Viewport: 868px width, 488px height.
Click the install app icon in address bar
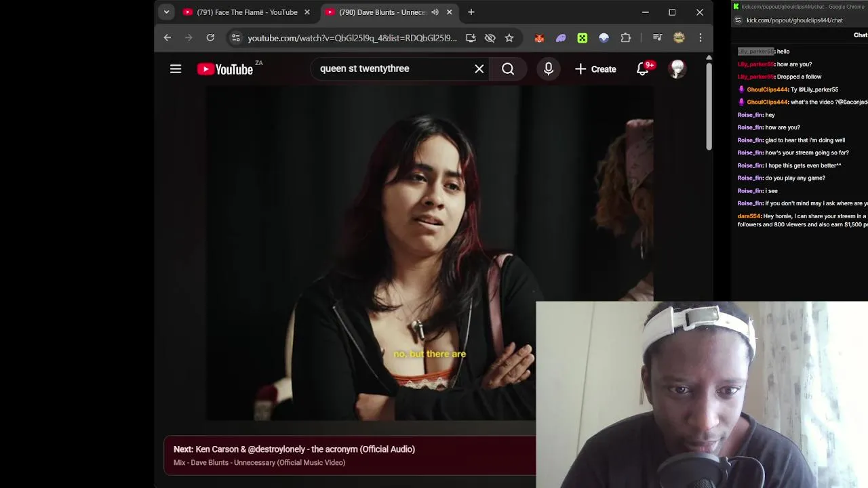tap(471, 38)
